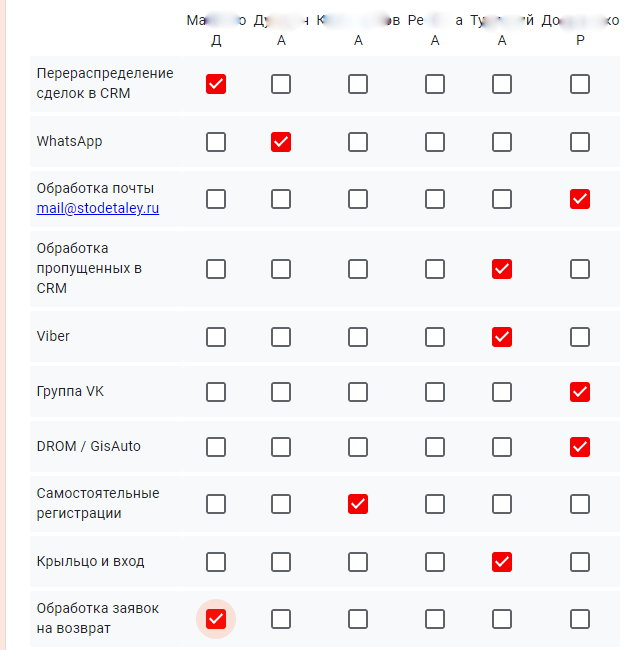Check the last-column "Крыльцо и вход" checkbox
Viewport: 641px width, 650px height.
[579, 562]
